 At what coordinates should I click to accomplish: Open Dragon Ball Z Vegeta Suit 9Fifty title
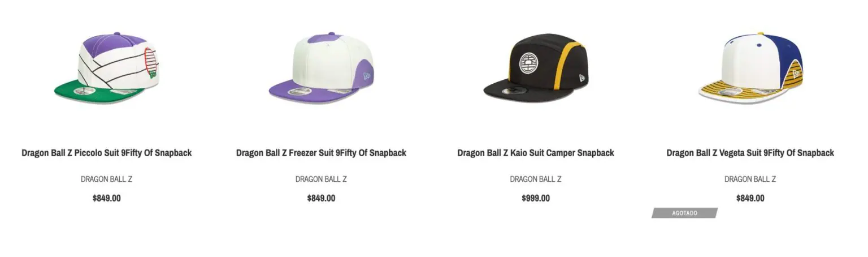(x=750, y=153)
